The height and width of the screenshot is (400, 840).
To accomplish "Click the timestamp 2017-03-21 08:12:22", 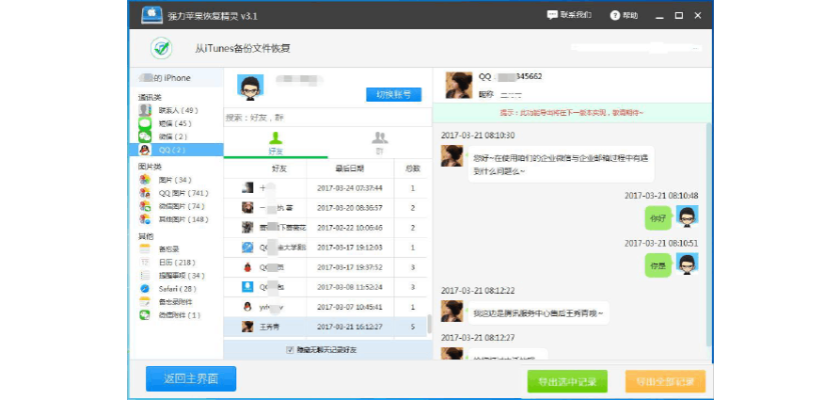I will [478, 290].
